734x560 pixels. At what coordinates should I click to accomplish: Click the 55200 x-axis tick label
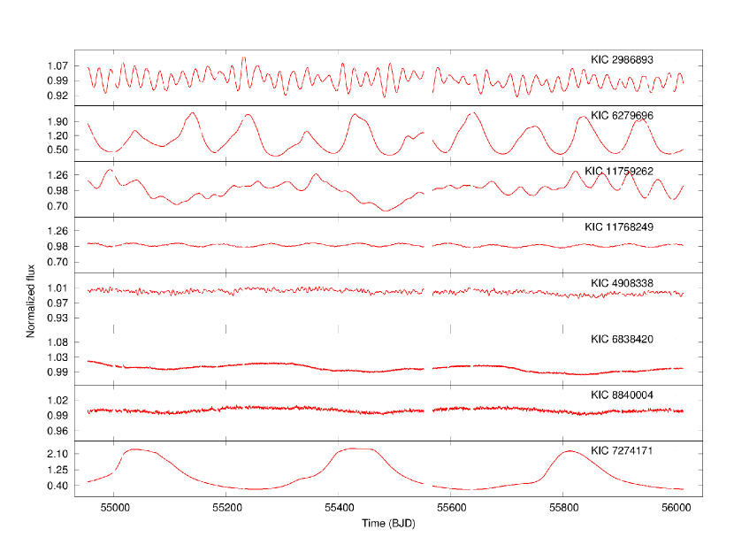click(x=227, y=508)
